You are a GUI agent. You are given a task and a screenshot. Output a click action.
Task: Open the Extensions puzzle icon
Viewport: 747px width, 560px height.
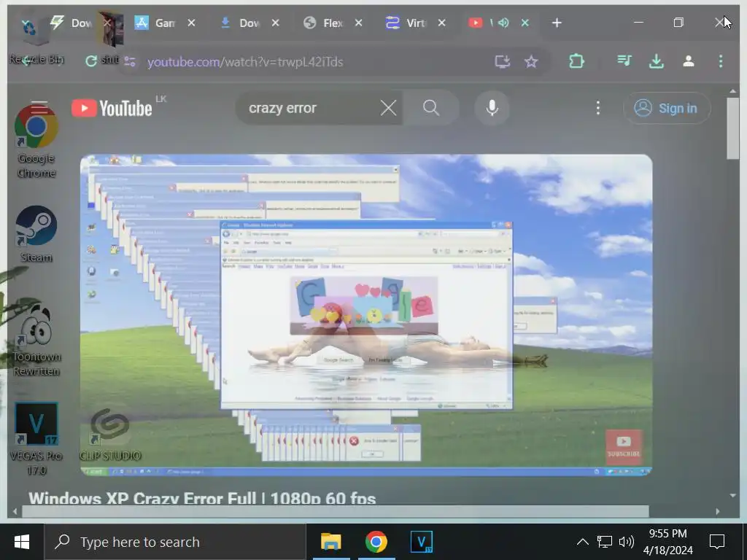[x=576, y=61]
